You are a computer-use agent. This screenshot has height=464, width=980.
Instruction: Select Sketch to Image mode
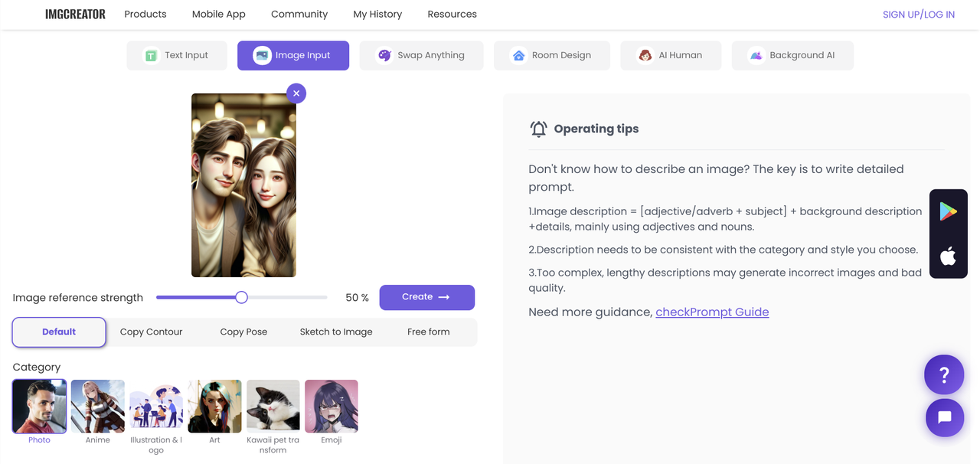point(336,332)
